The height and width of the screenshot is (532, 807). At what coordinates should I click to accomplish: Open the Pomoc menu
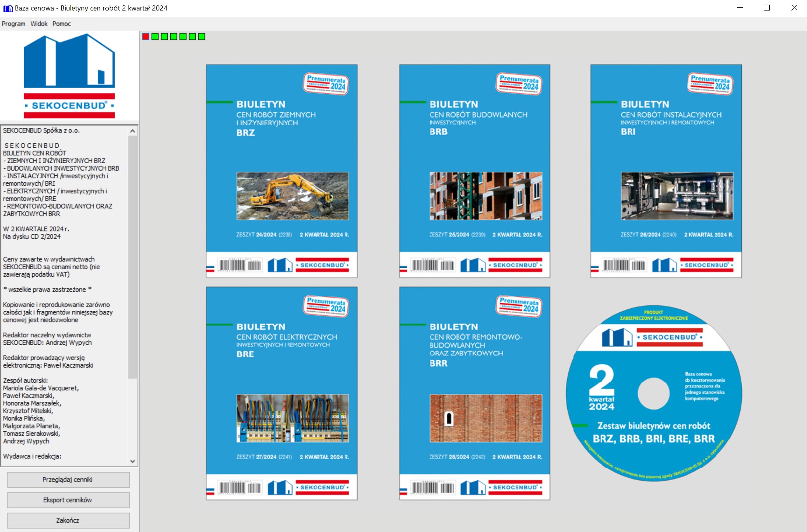click(62, 24)
